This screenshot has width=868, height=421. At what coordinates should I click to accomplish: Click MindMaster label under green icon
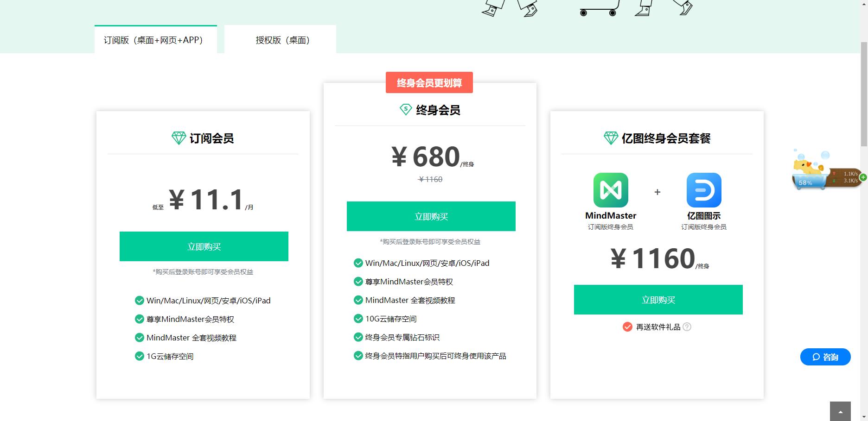(611, 215)
